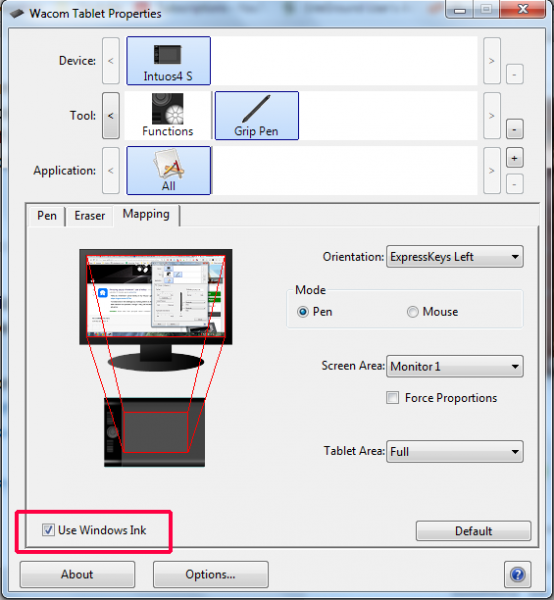Select Mouse mode radio button
This screenshot has width=554, height=600.
coord(412,312)
